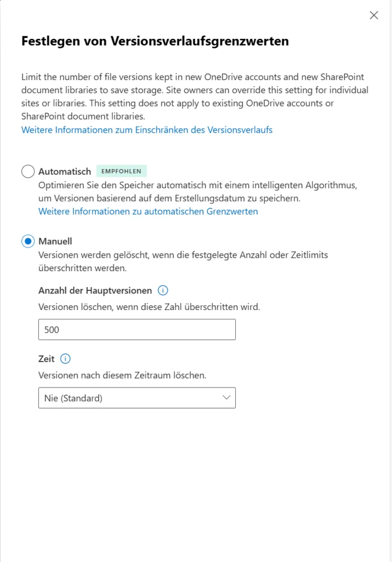This screenshot has width=392, height=562.
Task: Click the info icon next to Zeit
Action: pos(66,359)
